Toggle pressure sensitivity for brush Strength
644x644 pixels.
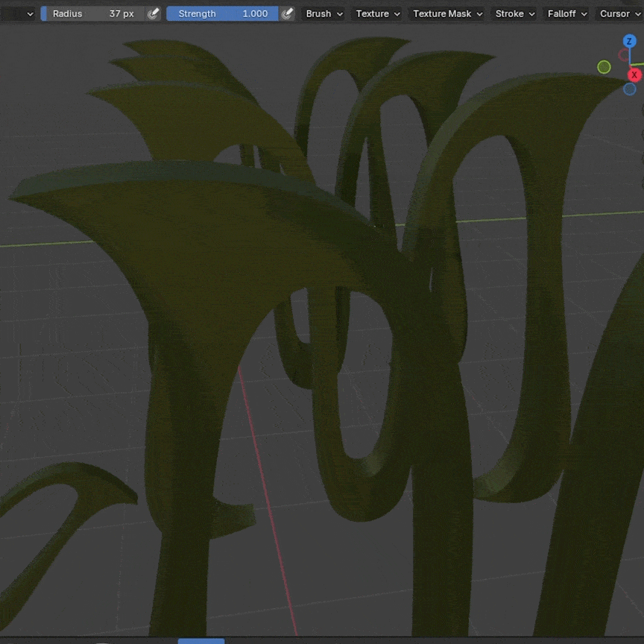(287, 13)
